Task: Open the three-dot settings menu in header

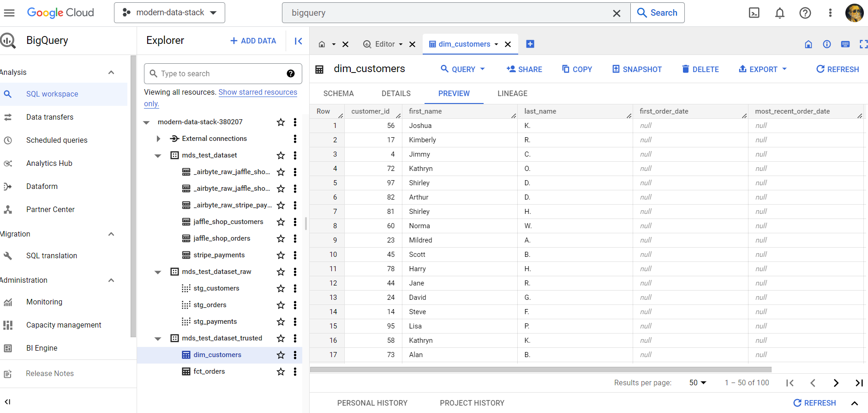Action: (x=830, y=13)
